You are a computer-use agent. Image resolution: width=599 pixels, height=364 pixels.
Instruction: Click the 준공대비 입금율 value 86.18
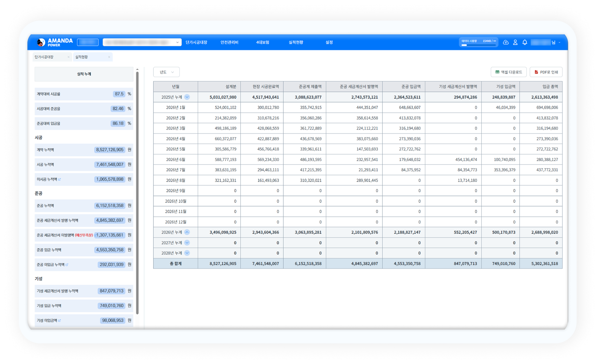point(118,123)
